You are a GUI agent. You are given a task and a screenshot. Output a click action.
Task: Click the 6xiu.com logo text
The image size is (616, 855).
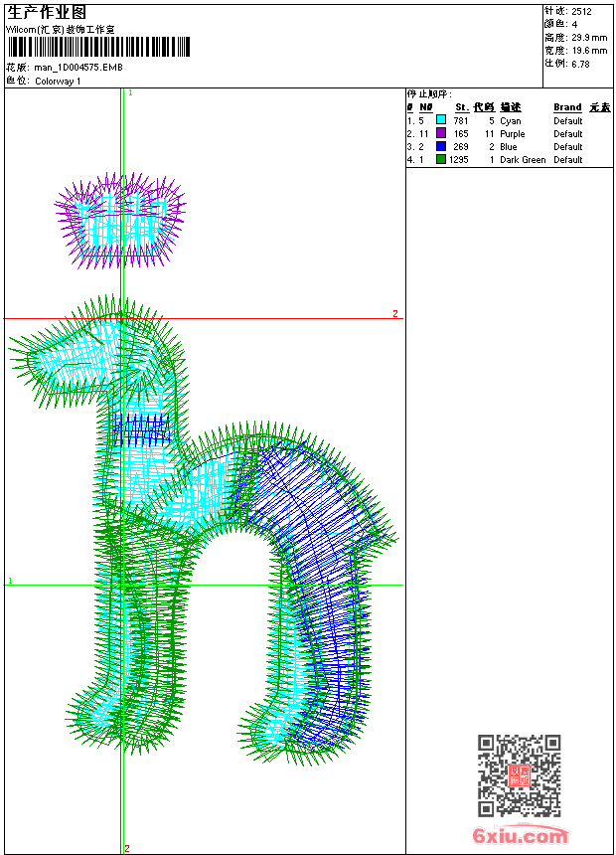(x=520, y=835)
